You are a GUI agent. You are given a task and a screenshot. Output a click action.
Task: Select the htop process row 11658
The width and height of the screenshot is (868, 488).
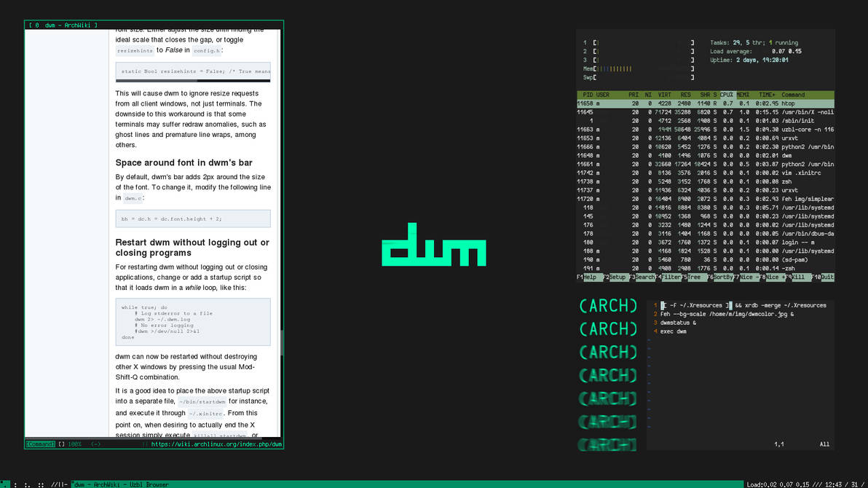point(705,103)
